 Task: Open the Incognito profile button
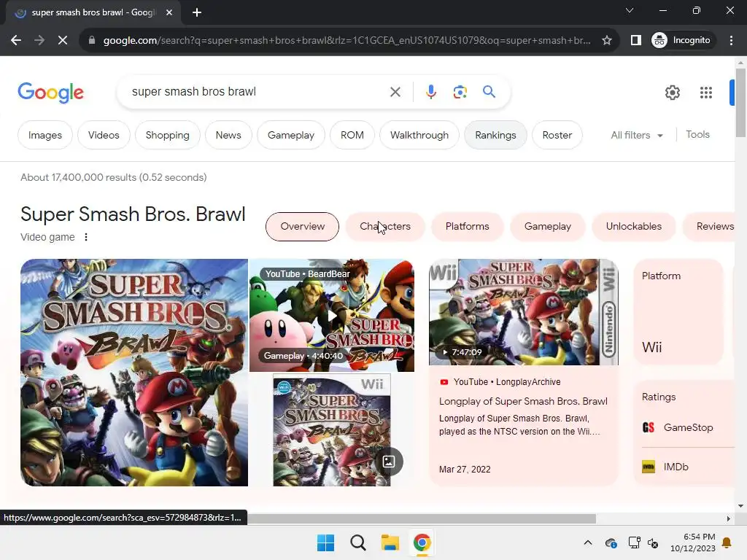pyautogui.click(x=682, y=41)
